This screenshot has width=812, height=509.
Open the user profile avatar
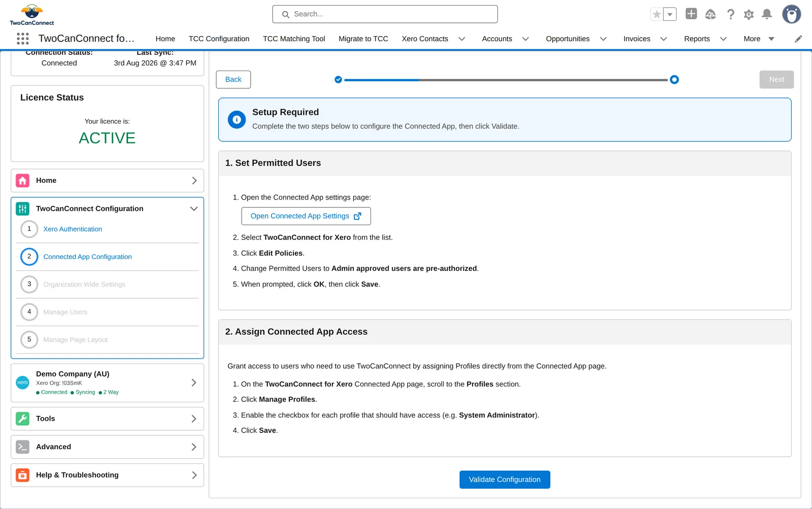791,14
